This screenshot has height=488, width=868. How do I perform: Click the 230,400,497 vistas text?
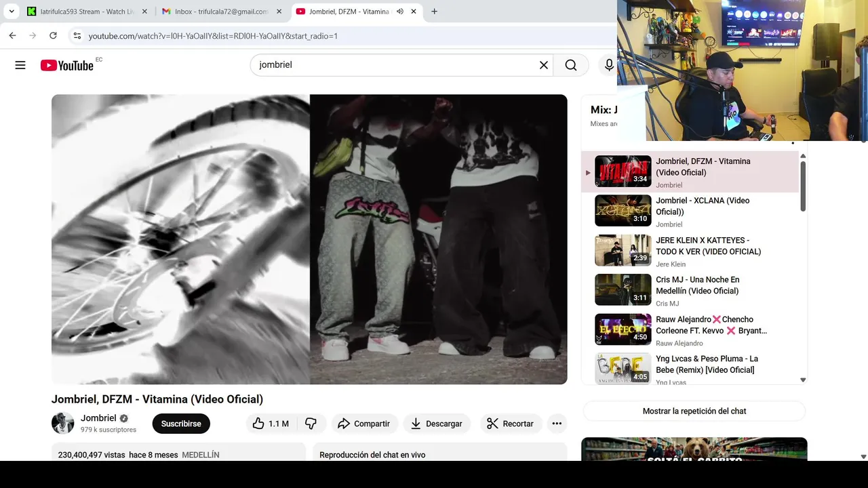click(x=92, y=455)
